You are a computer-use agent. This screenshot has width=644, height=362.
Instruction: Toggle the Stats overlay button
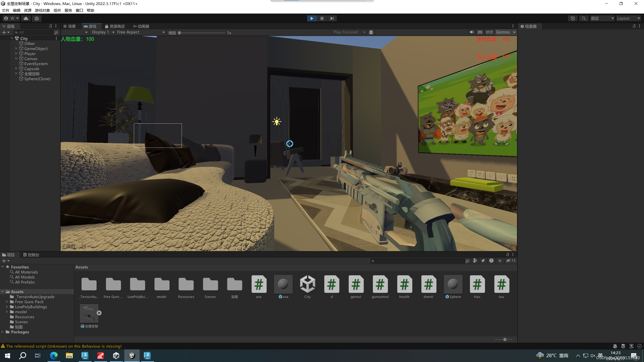(489, 32)
